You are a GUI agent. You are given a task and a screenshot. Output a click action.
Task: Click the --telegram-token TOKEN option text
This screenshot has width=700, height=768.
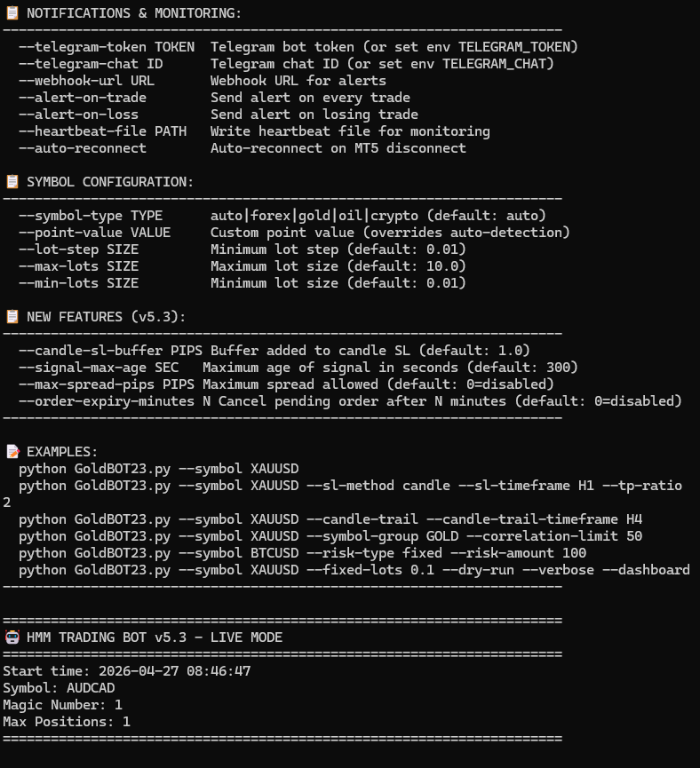click(107, 46)
